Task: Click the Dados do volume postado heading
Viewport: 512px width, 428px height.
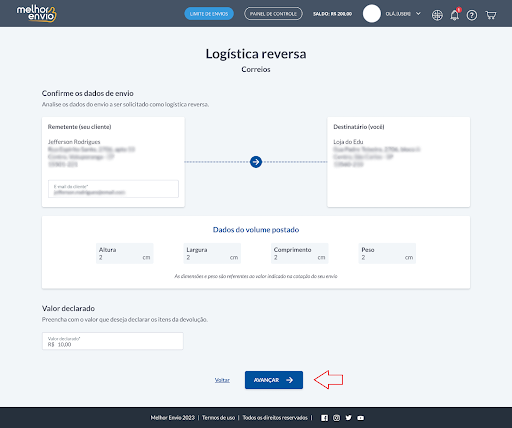Action: click(256, 230)
